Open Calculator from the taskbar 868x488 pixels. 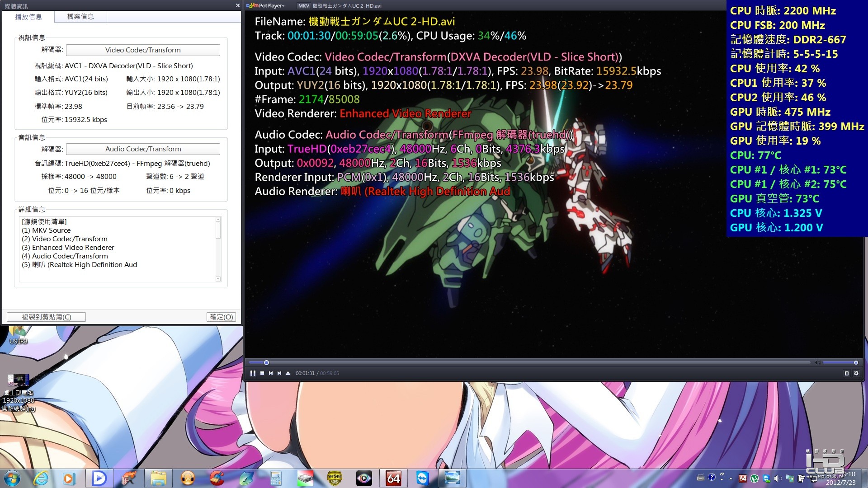276,478
